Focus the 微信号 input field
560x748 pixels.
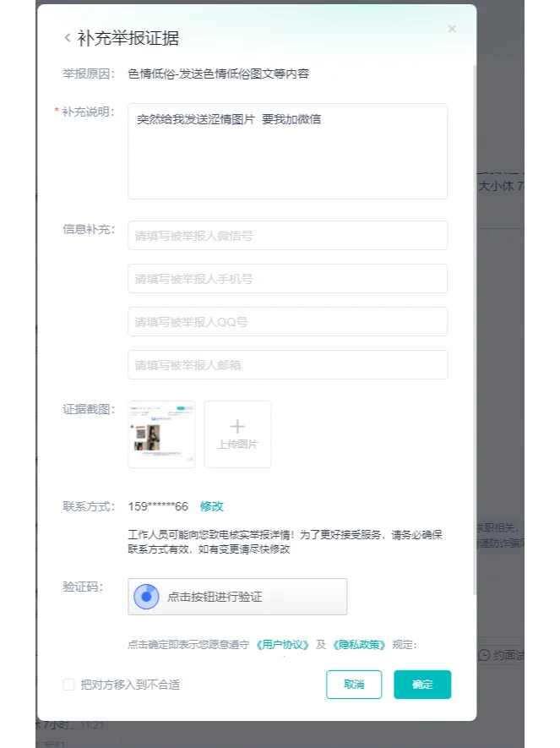click(287, 235)
